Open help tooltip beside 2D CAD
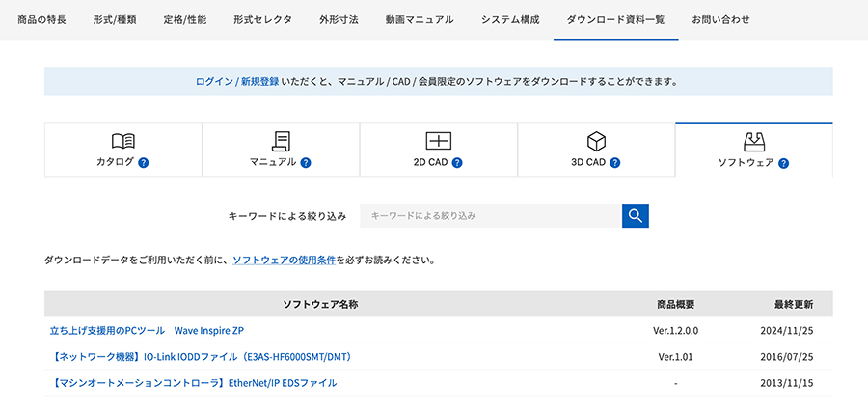This screenshot has width=868, height=412. click(x=457, y=163)
